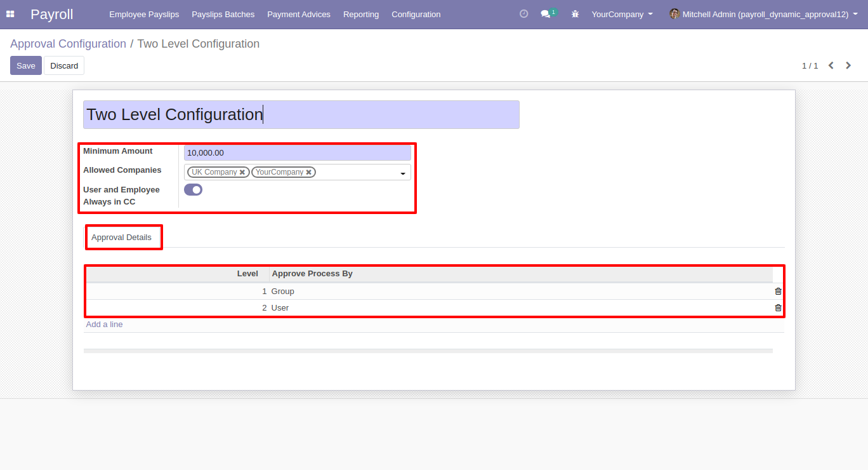Open the Mitchell Admin user menu

pos(763,14)
